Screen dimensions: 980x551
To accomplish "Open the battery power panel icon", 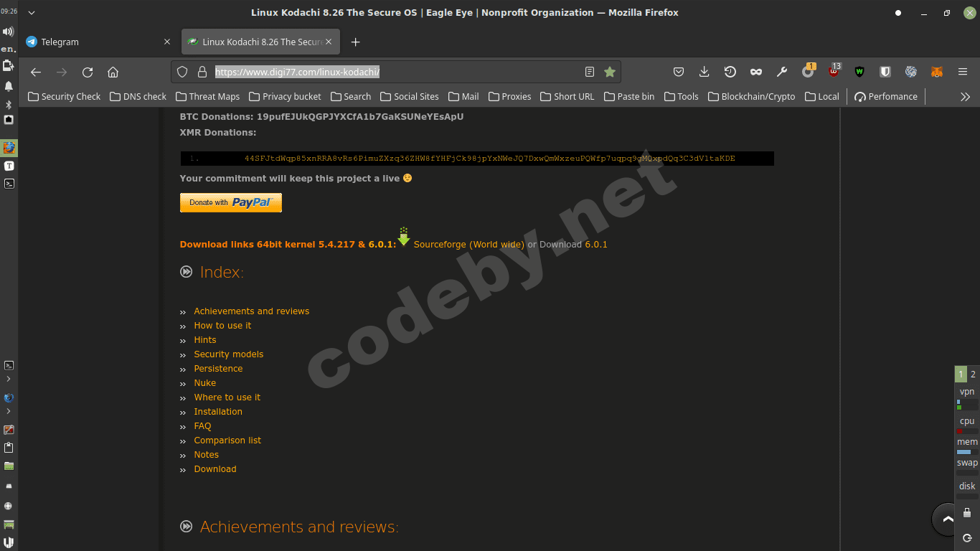I will (9, 66).
